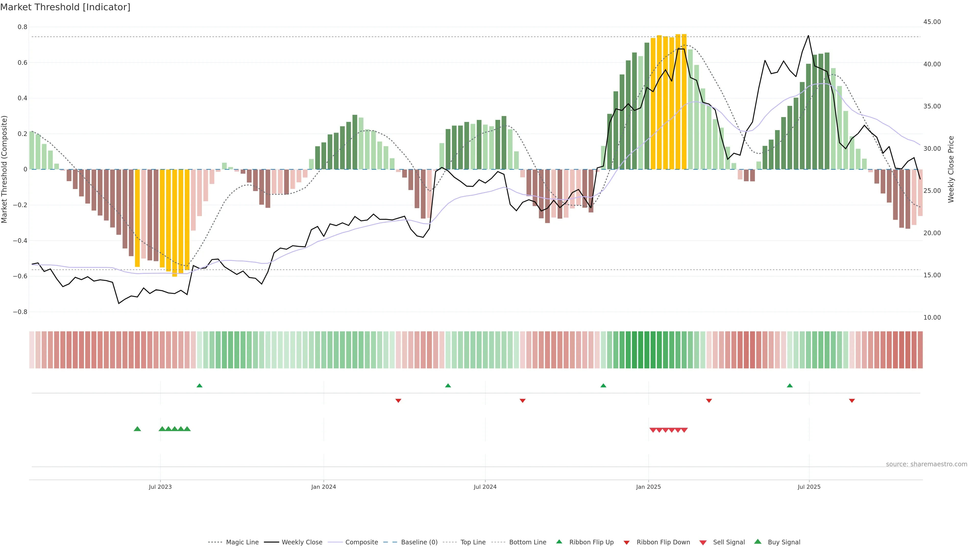Click the Jul 2025 x-axis label
The image size is (980, 551).
tap(809, 487)
